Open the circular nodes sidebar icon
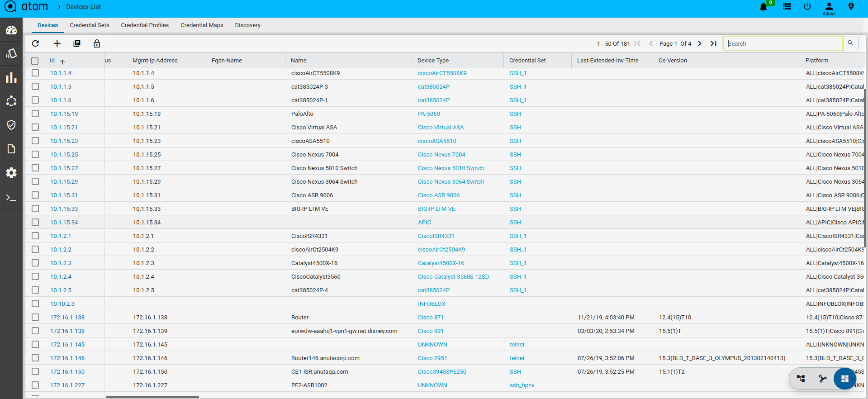This screenshot has width=868, height=399. 11,101
